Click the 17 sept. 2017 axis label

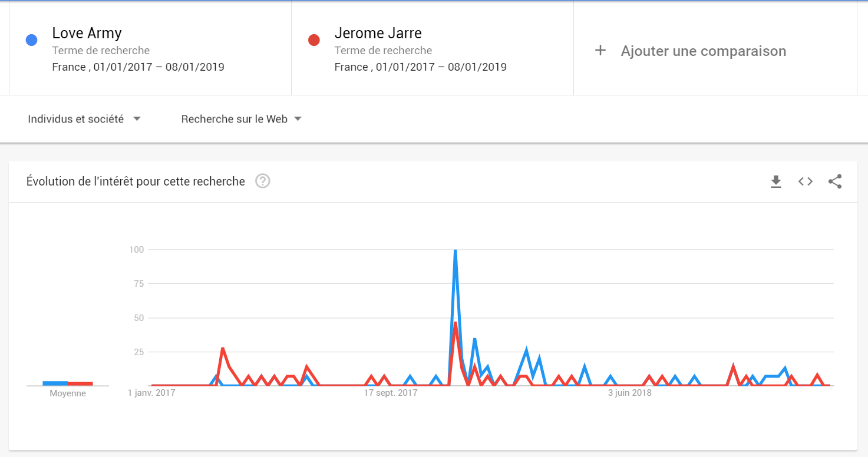pos(390,393)
